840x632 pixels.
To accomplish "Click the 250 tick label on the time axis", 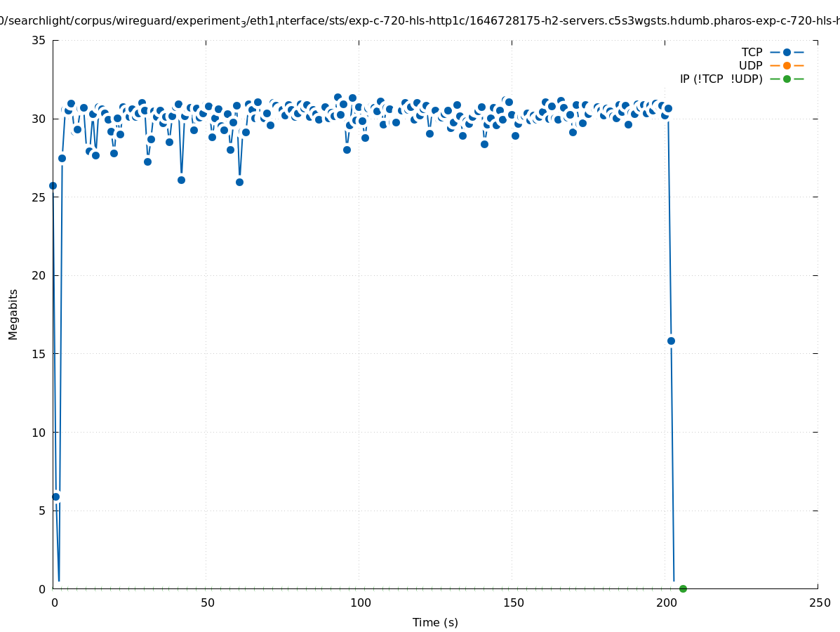I will (818, 603).
